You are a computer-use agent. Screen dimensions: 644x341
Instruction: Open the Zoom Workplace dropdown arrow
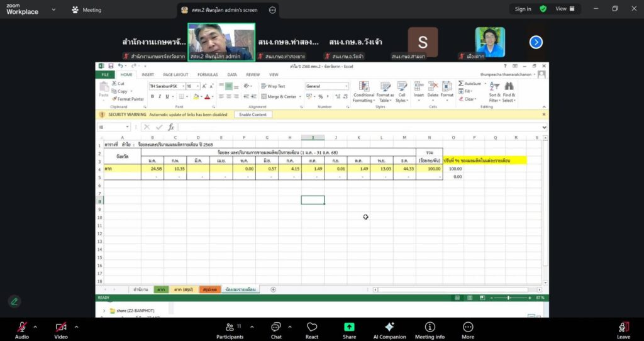53,10
